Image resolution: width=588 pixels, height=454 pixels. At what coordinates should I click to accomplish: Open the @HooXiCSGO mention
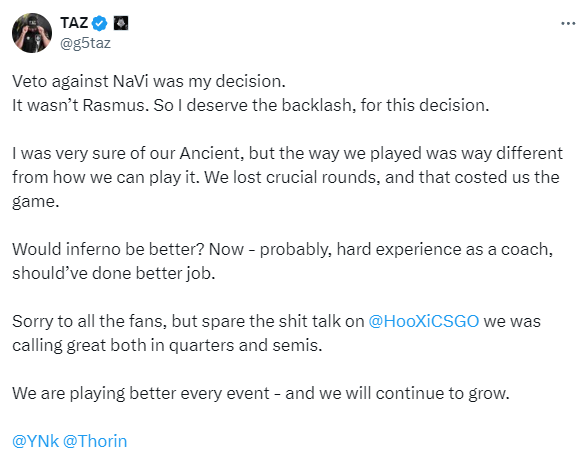point(424,321)
